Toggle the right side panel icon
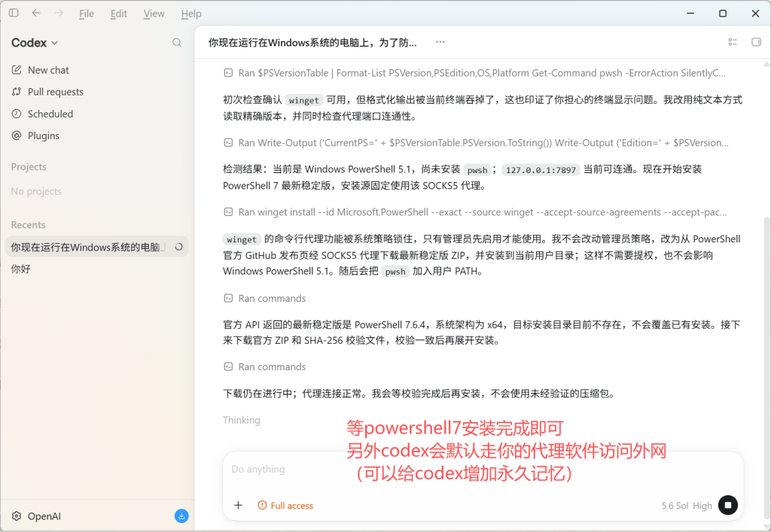This screenshot has width=771, height=532. (756, 42)
